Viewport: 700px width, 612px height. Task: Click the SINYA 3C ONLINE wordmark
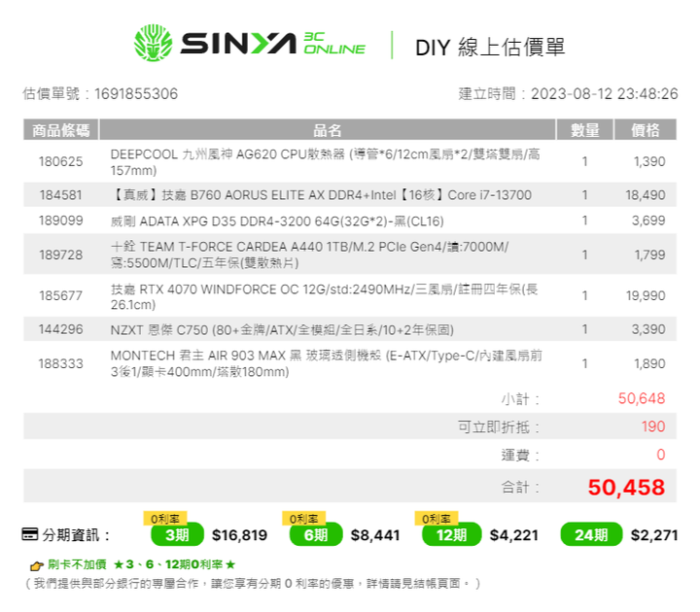point(273,44)
